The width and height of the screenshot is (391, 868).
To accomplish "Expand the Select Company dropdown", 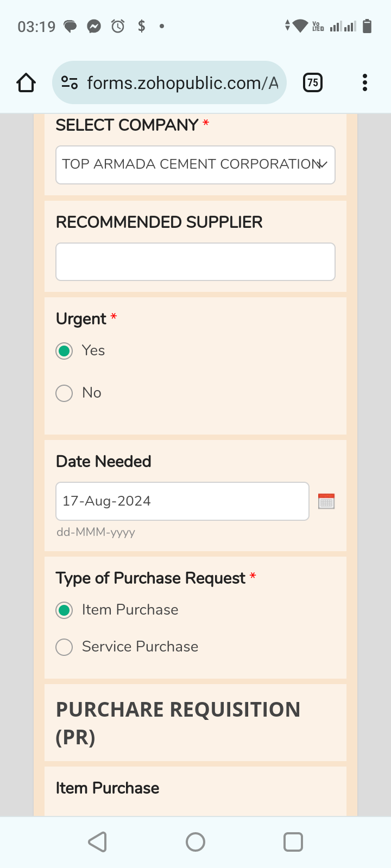I will [x=195, y=165].
